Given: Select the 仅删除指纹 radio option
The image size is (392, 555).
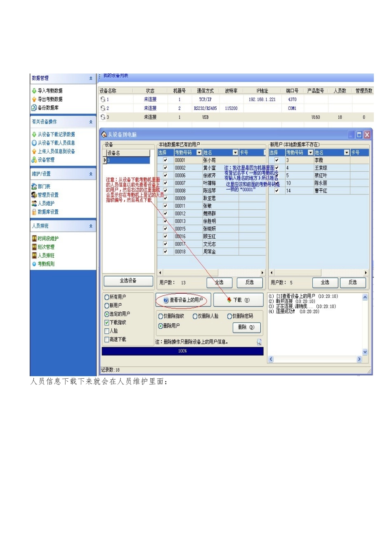Looking at the screenshot, I should pos(161,316).
